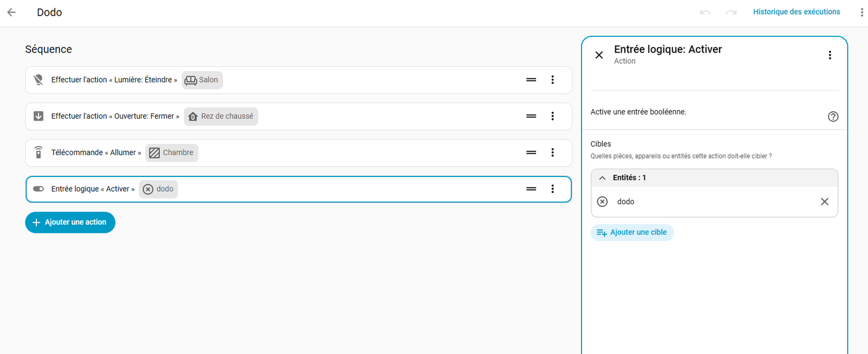The width and height of the screenshot is (868, 354).
Task: Remove the dodo entity from targets
Action: (824, 201)
